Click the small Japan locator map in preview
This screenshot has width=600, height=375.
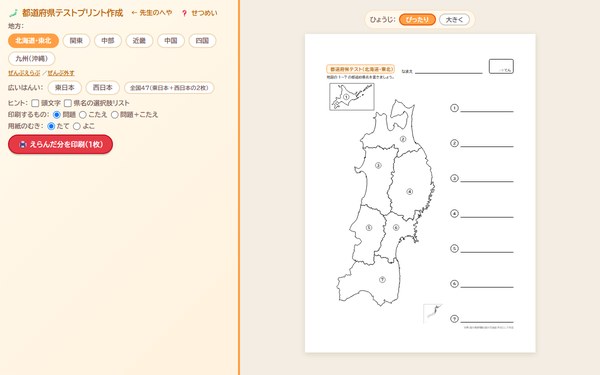(432, 313)
